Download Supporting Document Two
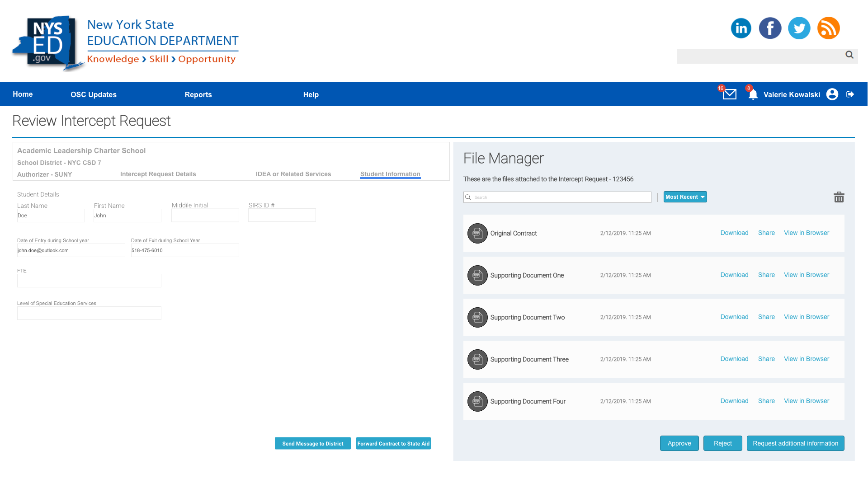Image resolution: width=868 pixels, height=488 pixels. (x=734, y=317)
